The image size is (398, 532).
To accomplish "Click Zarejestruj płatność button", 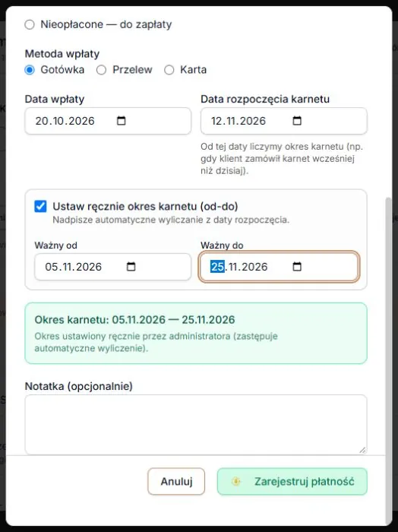I will click(292, 481).
